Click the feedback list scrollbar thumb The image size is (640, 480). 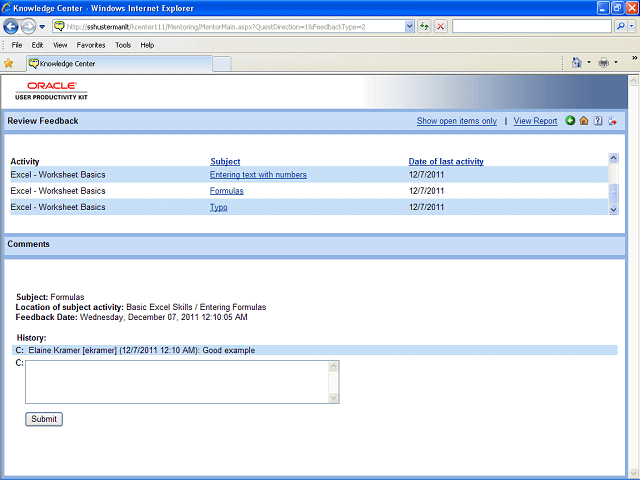click(613, 193)
